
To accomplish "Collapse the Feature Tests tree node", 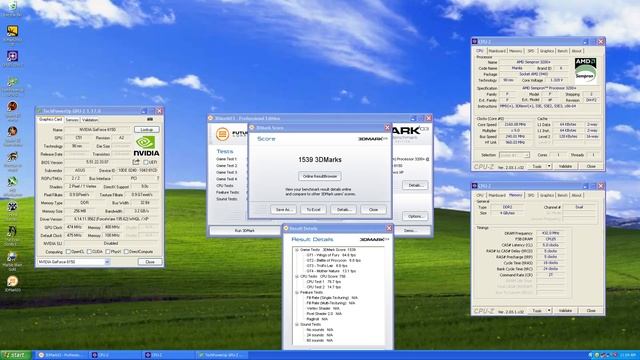I will coord(297,293).
